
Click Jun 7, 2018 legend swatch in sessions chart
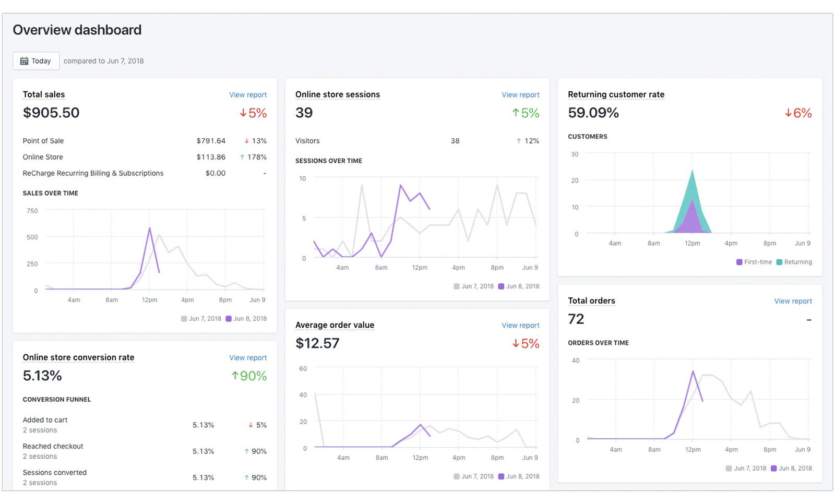(x=457, y=286)
